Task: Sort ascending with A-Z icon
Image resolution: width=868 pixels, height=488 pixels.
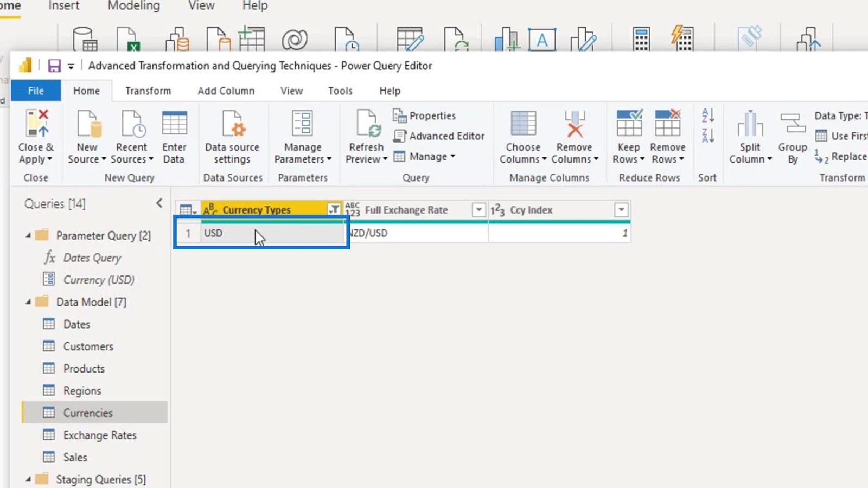Action: click(708, 115)
